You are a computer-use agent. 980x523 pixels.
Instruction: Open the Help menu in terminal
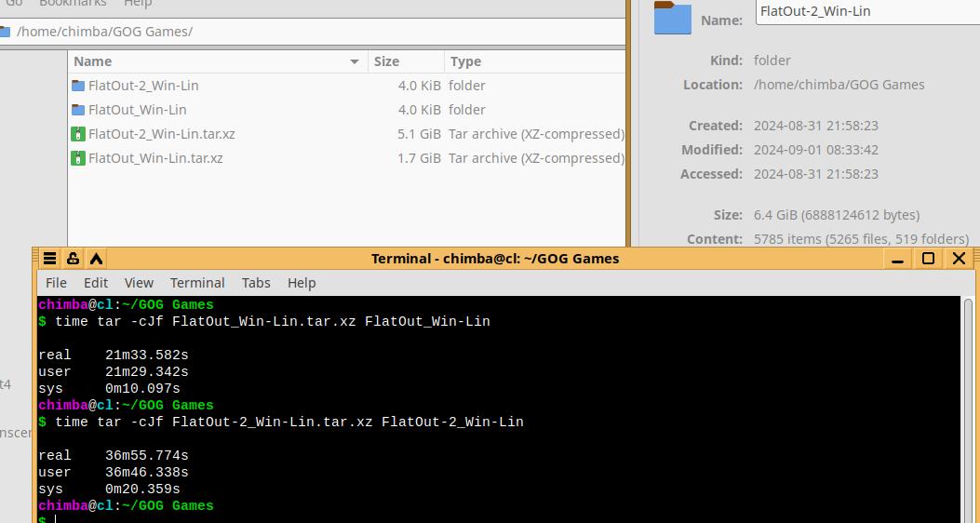pyautogui.click(x=302, y=283)
